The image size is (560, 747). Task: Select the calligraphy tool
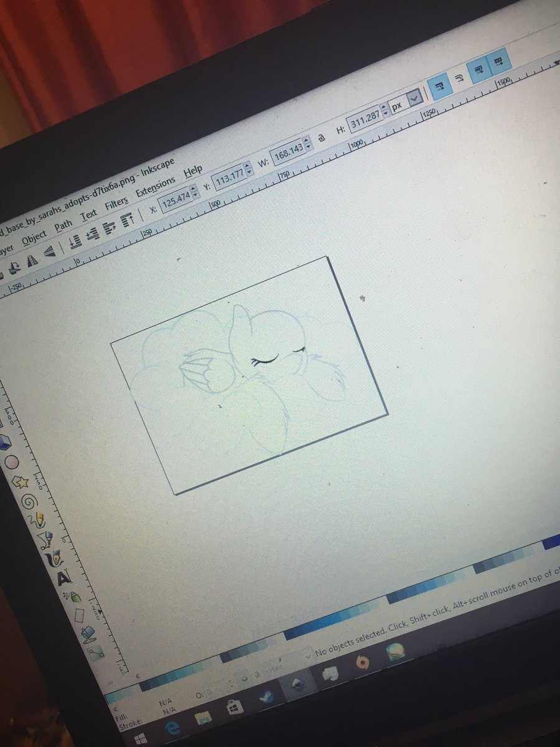click(55, 558)
